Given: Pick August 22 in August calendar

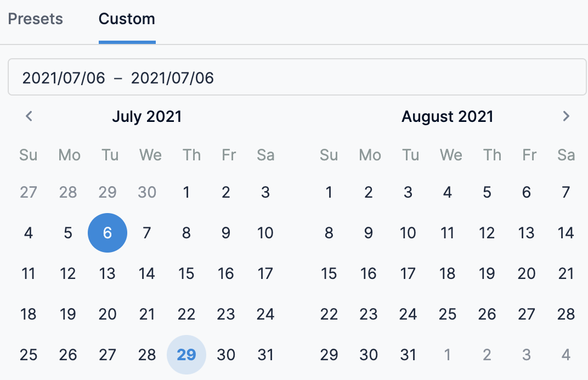Looking at the screenshot, I should click(x=329, y=314).
